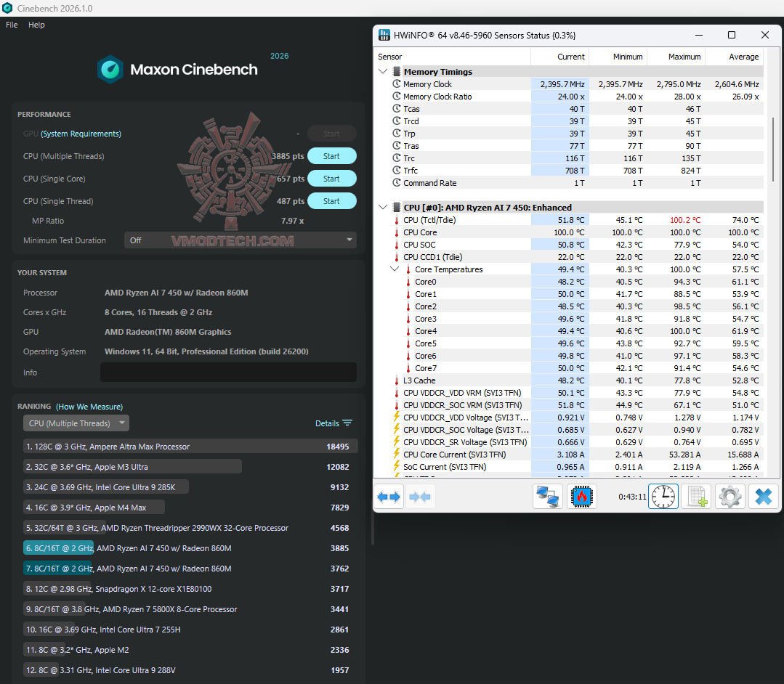
Task: Click the Maximum column header
Action: coord(676,57)
